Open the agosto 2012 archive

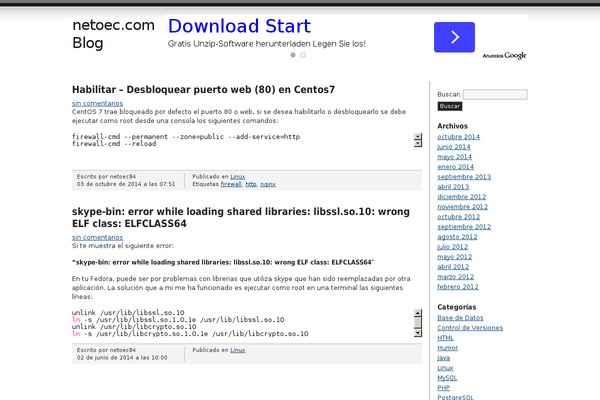[457, 237]
